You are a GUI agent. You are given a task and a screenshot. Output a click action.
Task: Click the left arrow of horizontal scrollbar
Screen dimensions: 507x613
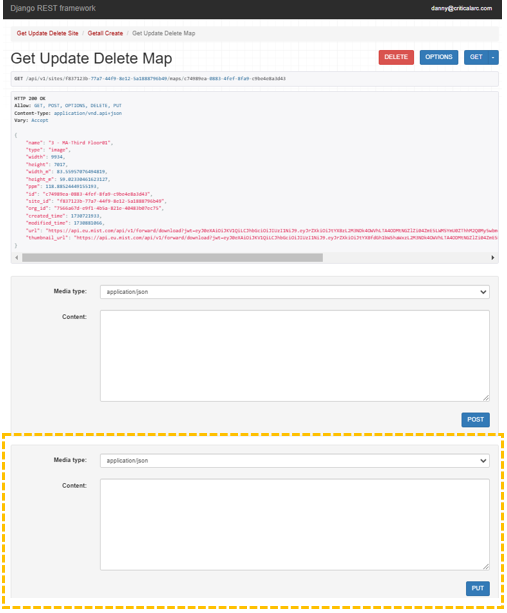pyautogui.click(x=16, y=257)
